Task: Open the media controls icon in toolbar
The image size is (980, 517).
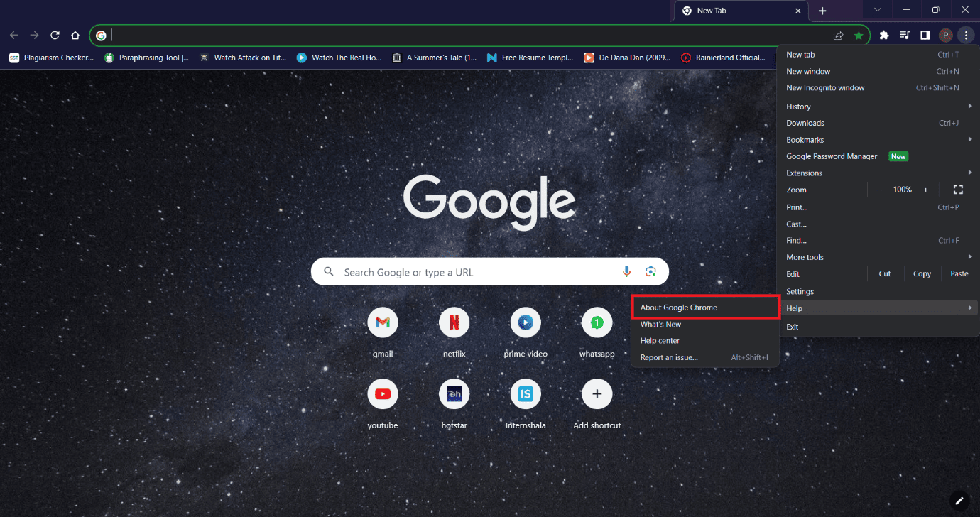Action: pyautogui.click(x=904, y=35)
